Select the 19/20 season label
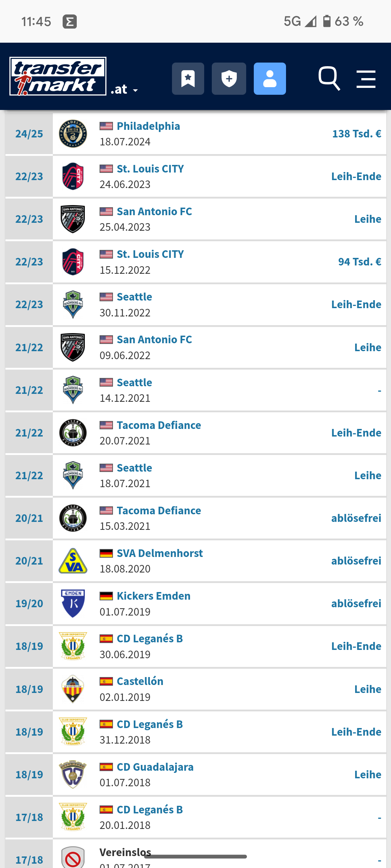Viewport: 391px width, 868px height. (x=29, y=604)
